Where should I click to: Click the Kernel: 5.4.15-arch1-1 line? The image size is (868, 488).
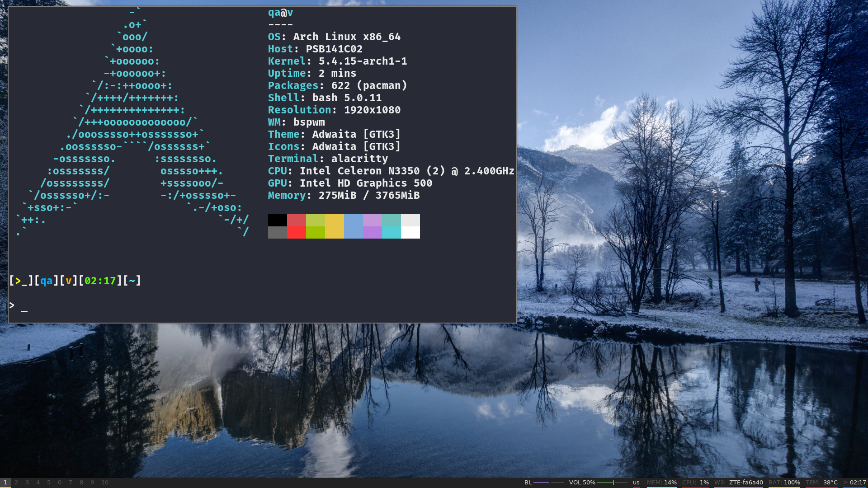[x=337, y=61]
